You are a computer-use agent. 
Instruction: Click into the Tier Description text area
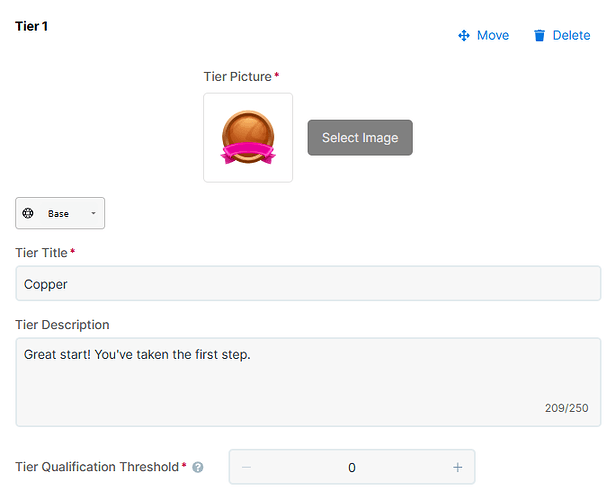[308, 382]
